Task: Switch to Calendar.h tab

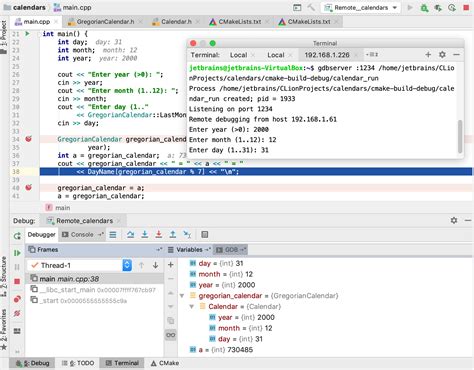Action: pyautogui.click(x=176, y=22)
